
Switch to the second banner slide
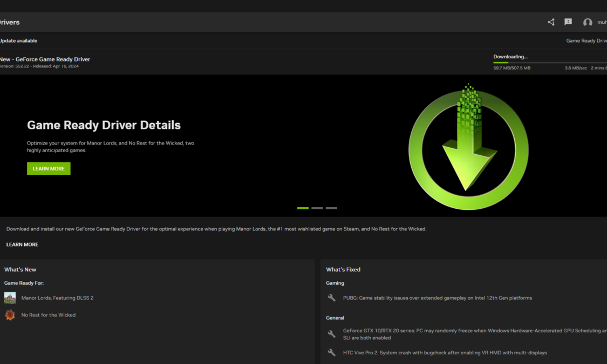(x=317, y=208)
